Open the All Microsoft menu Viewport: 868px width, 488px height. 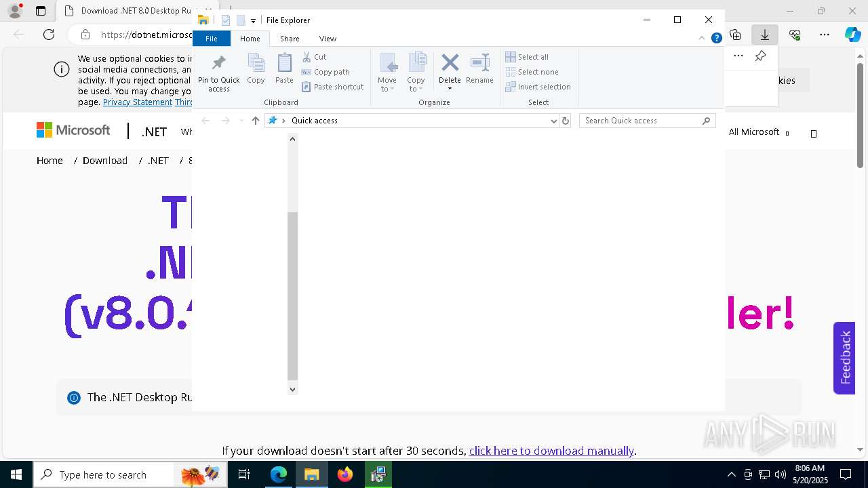coord(759,132)
